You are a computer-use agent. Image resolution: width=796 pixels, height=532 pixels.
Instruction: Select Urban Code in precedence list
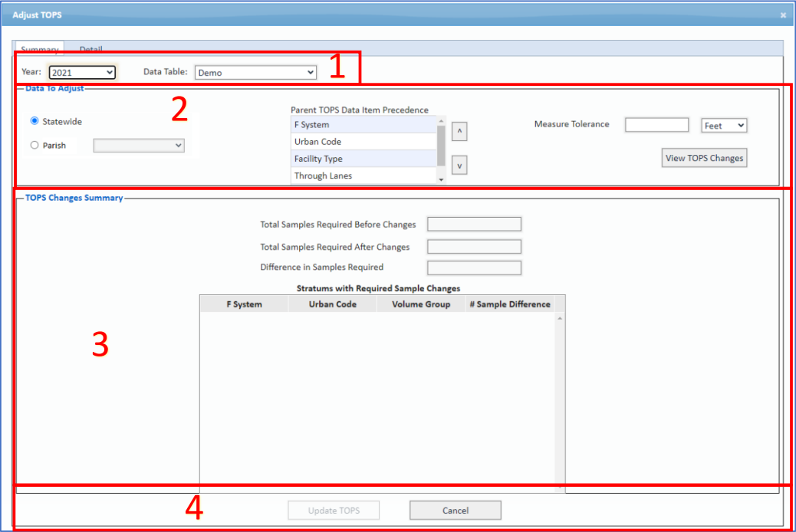click(363, 142)
